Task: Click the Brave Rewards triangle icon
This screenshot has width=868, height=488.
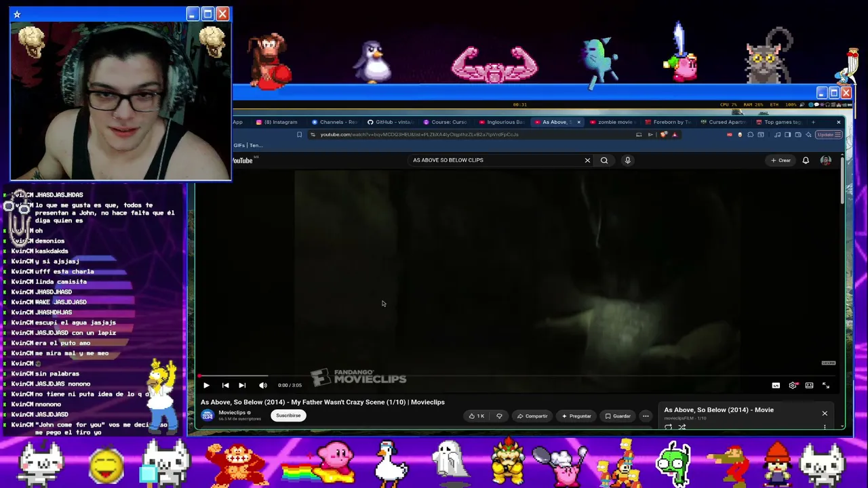Action: 674,134
